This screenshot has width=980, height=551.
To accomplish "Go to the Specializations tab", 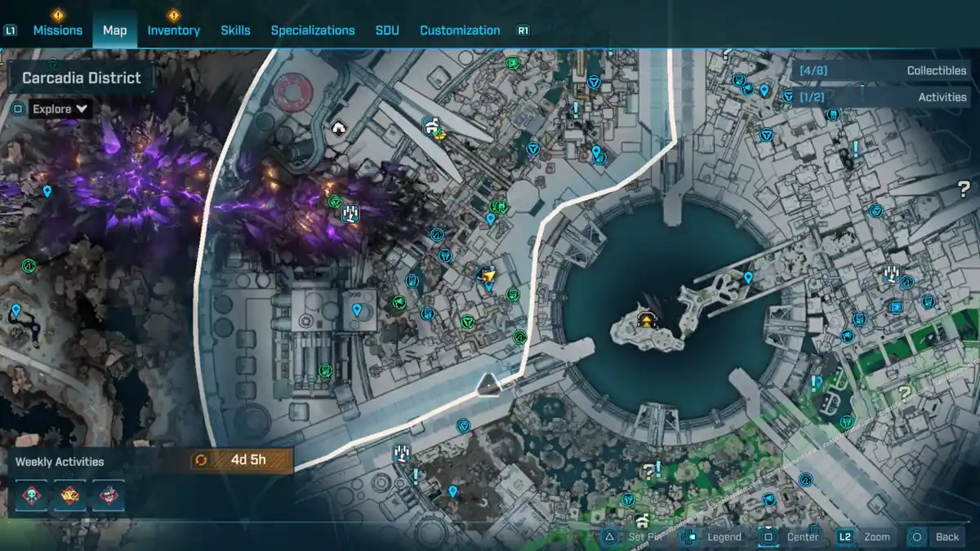I will click(313, 30).
